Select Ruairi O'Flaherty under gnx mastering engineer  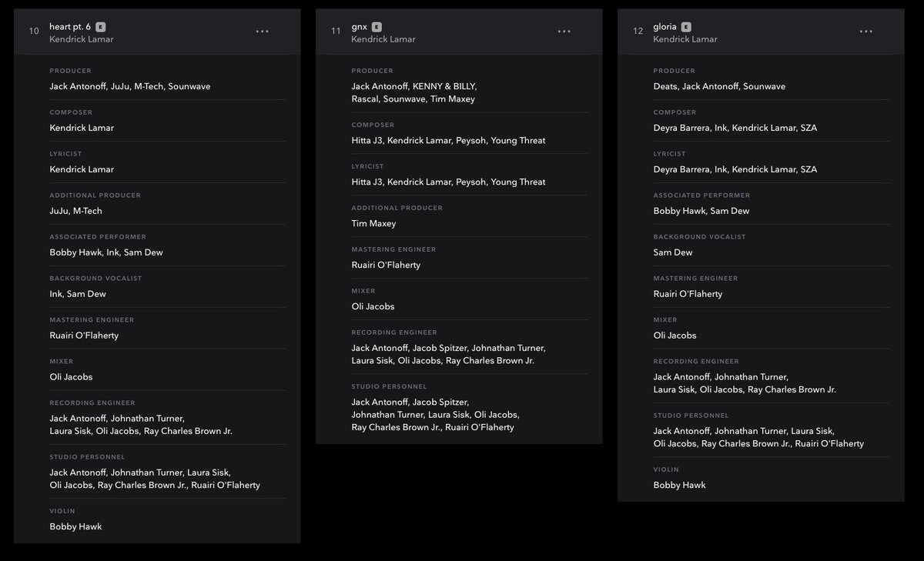[x=386, y=265]
